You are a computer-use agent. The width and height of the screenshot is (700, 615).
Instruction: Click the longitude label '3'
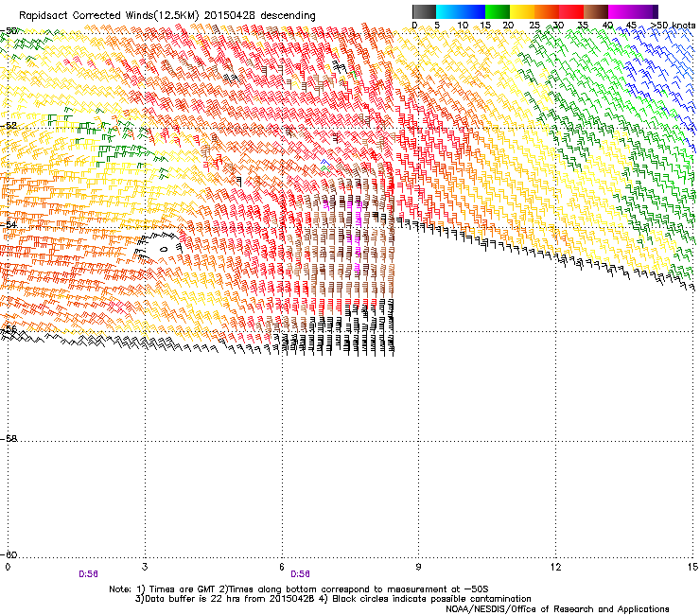tap(145, 567)
